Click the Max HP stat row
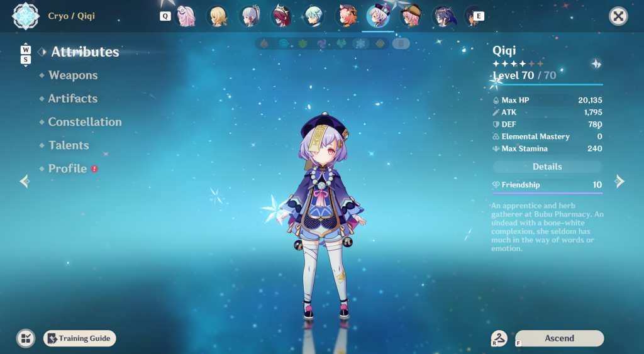 [548, 100]
